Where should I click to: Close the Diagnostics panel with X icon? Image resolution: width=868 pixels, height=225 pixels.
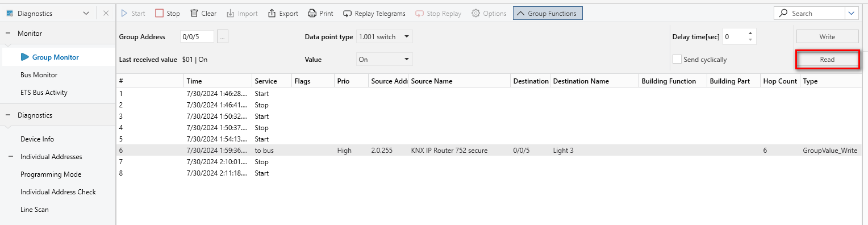click(106, 13)
